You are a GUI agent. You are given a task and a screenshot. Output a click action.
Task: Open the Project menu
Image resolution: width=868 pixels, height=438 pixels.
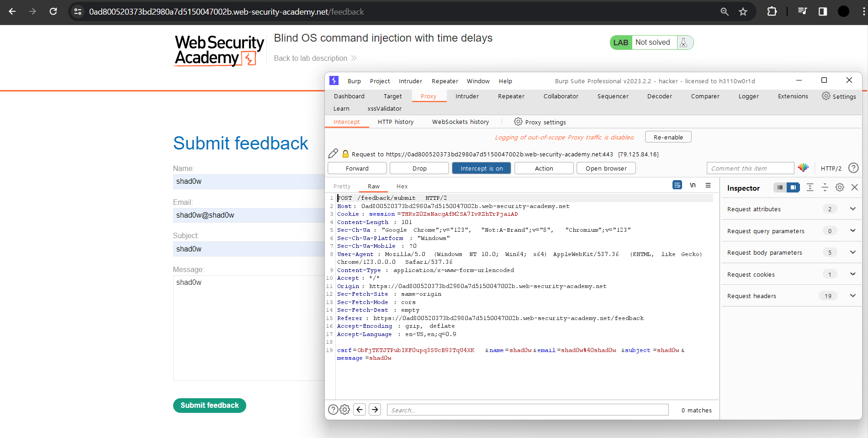(380, 81)
